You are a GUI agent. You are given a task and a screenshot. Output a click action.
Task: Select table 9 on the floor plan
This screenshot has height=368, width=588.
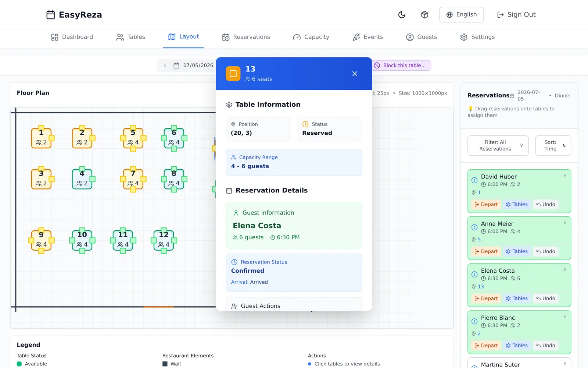click(x=41, y=240)
